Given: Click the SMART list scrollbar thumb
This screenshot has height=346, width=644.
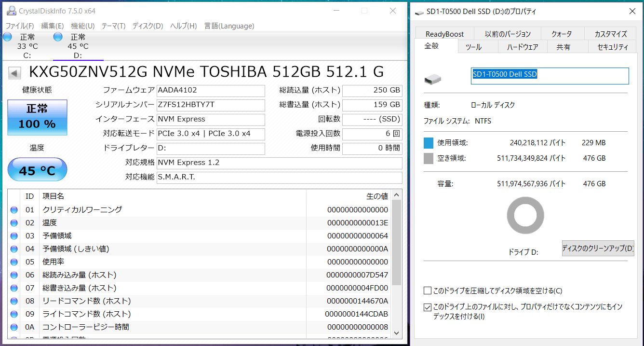Looking at the screenshot, I should 397,243.
